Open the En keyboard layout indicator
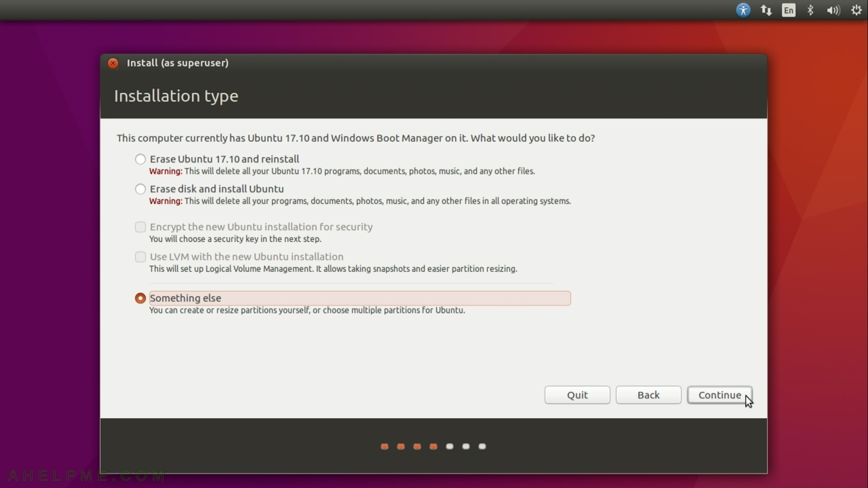This screenshot has height=488, width=868. [x=788, y=10]
